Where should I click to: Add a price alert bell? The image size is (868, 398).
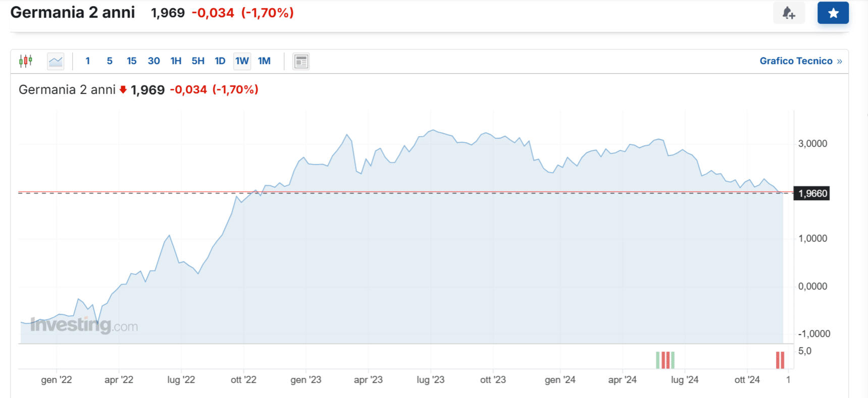(789, 13)
